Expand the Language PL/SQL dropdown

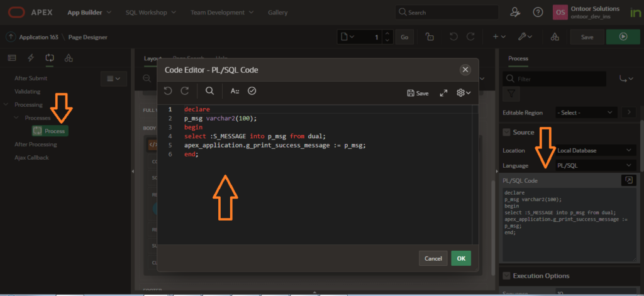(x=595, y=165)
